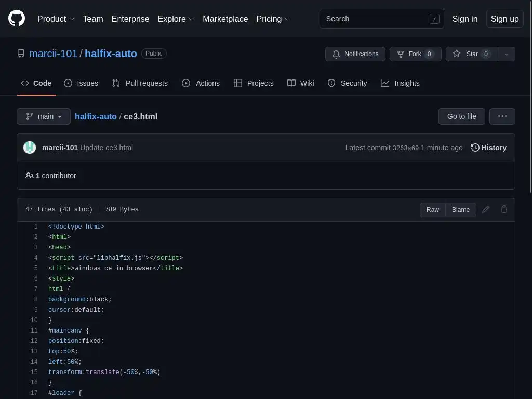Click the Star count badge showing 0
Viewport: 532px width, 399px height.
486,54
